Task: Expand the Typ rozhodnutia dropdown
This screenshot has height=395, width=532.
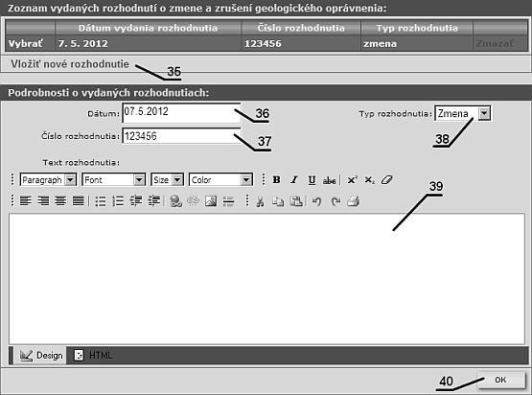Action: 484,113
